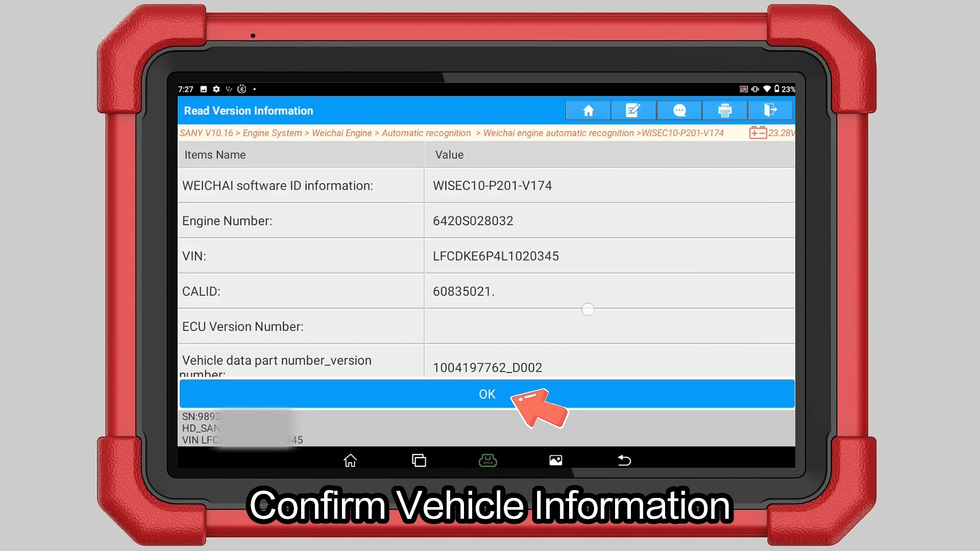The height and width of the screenshot is (551, 980).
Task: Select the VIN value LFCDKE6P4L1020345 row
Action: pos(496,256)
